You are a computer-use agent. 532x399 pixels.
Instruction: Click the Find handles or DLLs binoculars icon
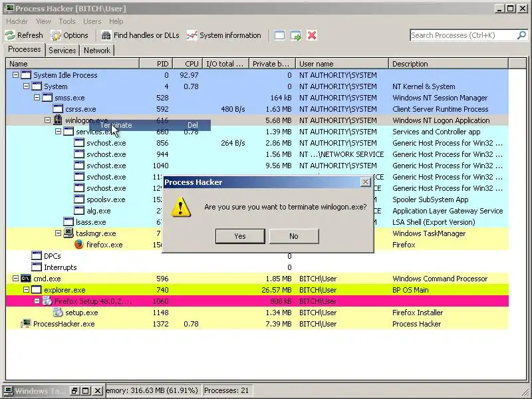point(106,35)
